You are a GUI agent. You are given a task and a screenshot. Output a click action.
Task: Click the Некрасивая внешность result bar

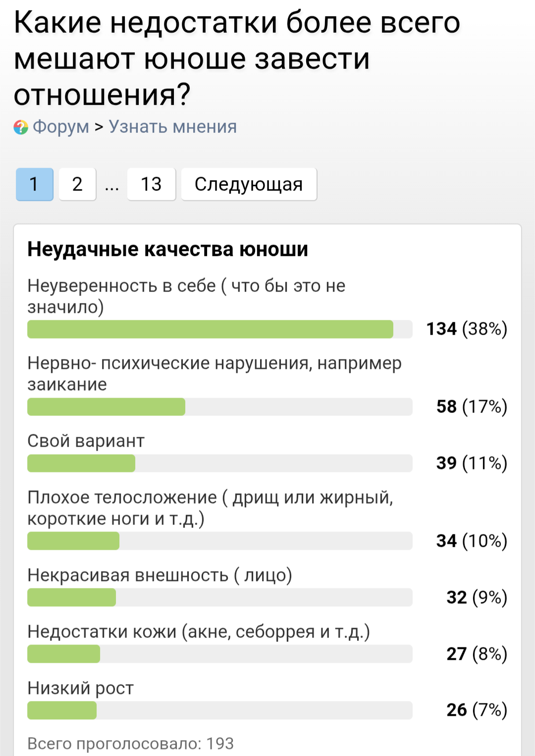click(x=71, y=597)
